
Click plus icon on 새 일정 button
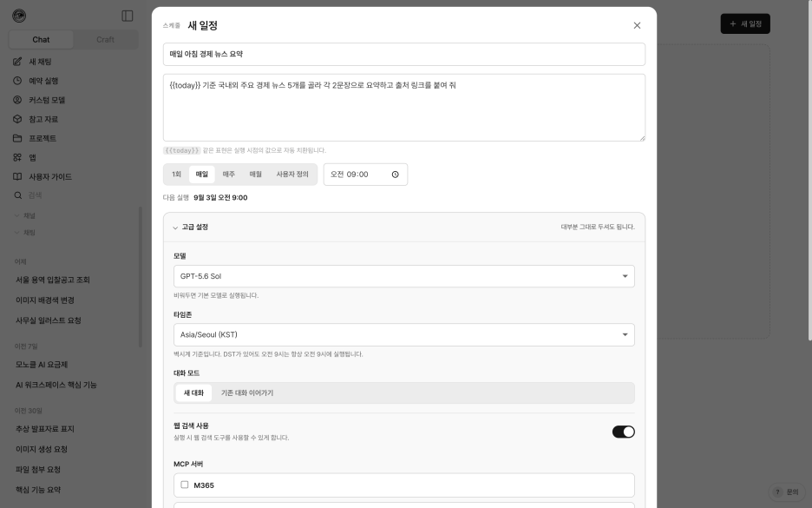point(733,23)
